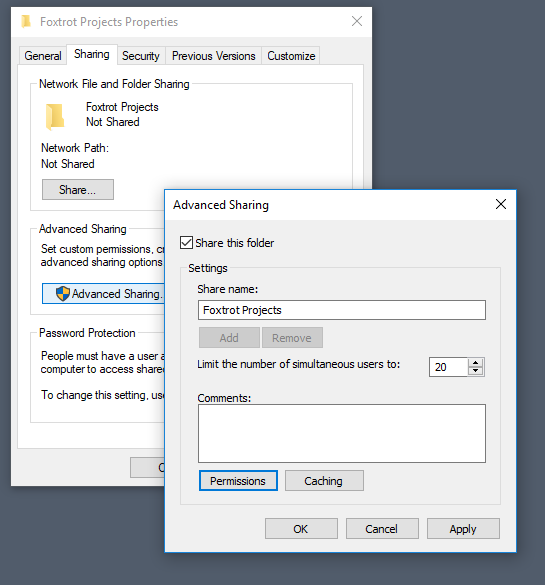The image size is (545, 585).
Task: Click the simultaneous users limit number field
Action: tap(449, 367)
